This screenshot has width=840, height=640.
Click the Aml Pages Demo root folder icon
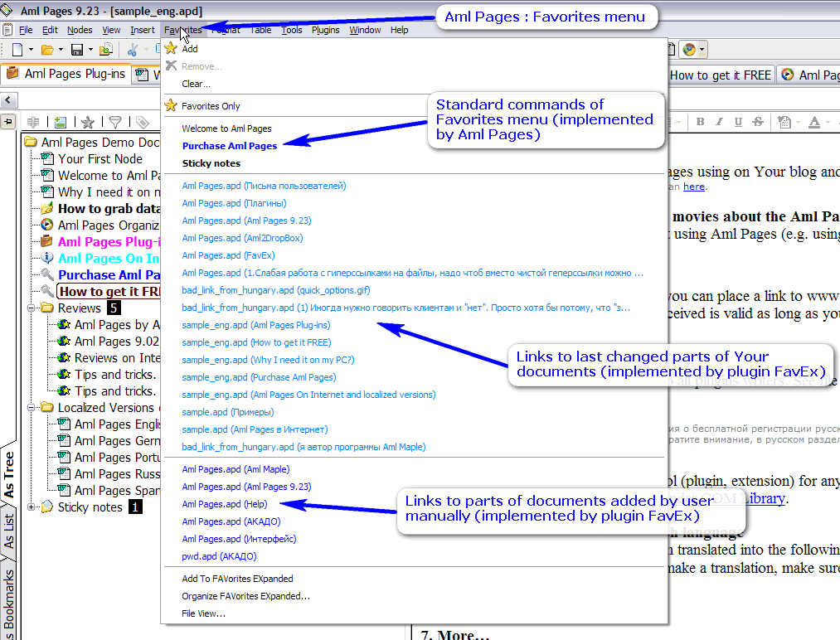(31, 142)
